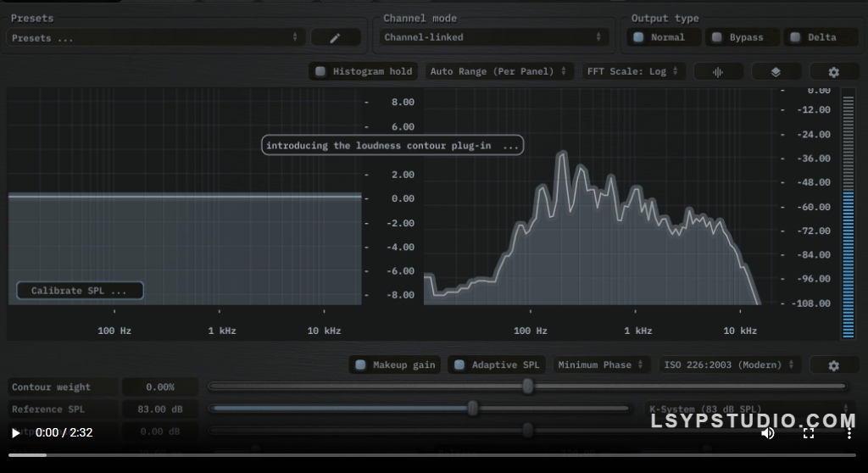Viewport: 868px width, 473px height.
Task: Click the pencil edit presets icon
Action: (x=336, y=37)
